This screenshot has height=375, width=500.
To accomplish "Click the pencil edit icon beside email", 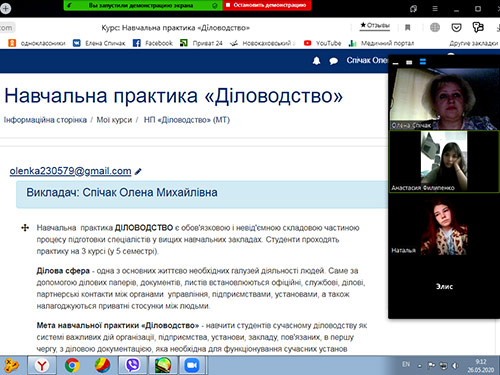I will (138, 172).
